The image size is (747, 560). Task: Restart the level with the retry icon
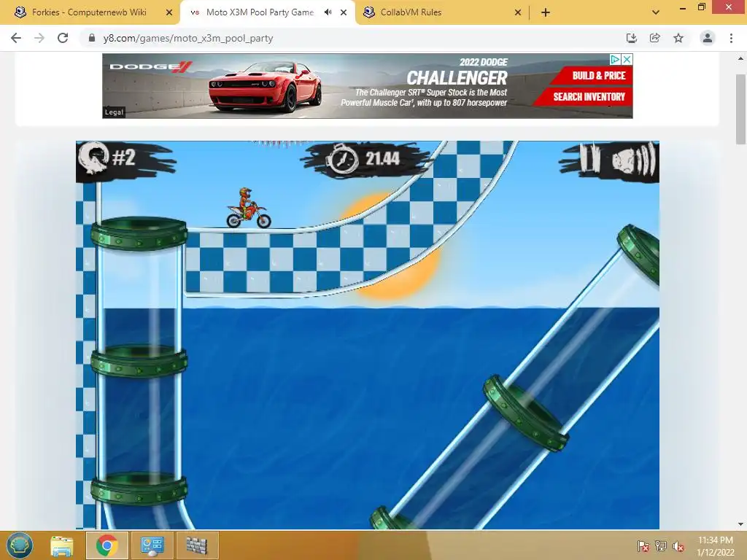93,158
